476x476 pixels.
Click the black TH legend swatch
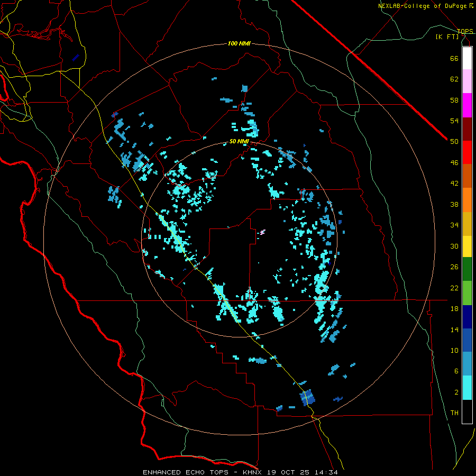[467, 411]
